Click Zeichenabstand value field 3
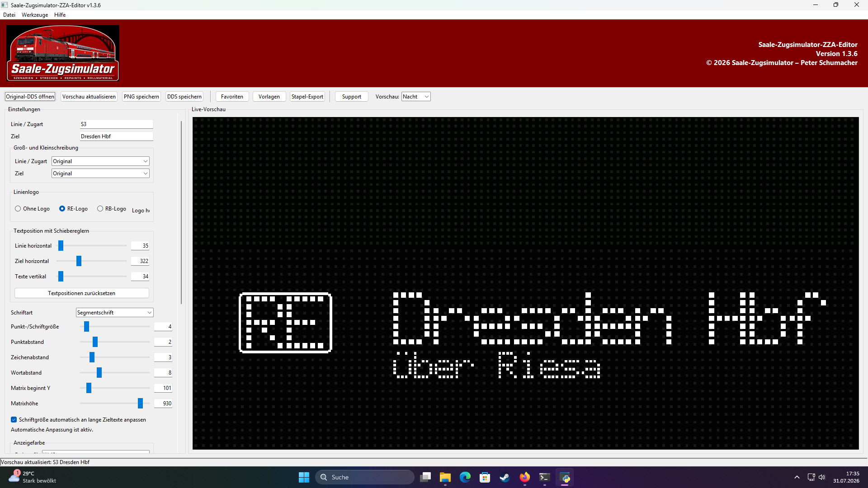This screenshot has height=488, width=868. (x=163, y=357)
